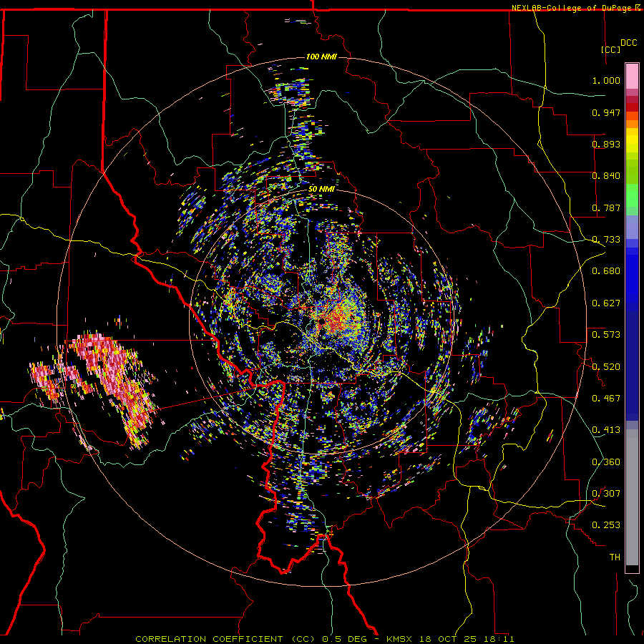Viewport: 644px width, 644px height.
Task: Click the 0.360 scale value
Action: (x=606, y=462)
